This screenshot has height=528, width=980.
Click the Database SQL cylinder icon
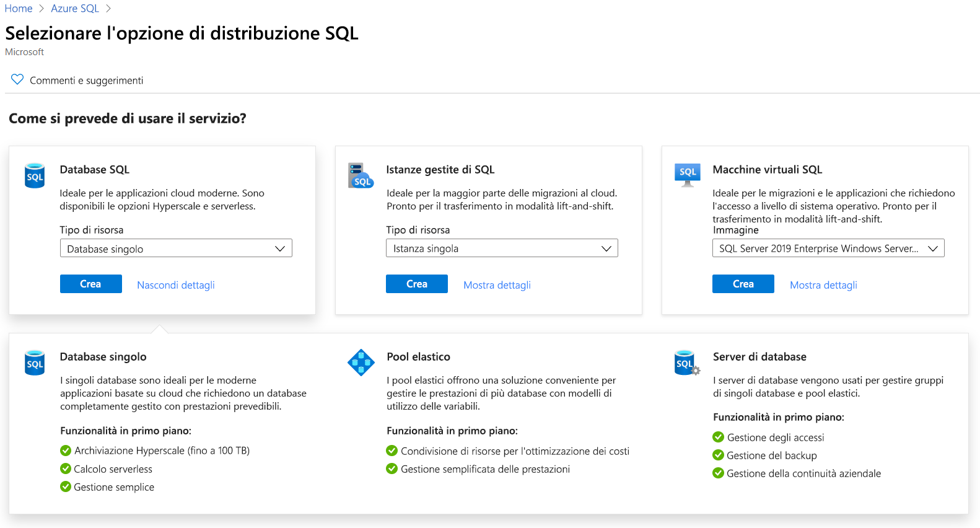[x=35, y=175]
